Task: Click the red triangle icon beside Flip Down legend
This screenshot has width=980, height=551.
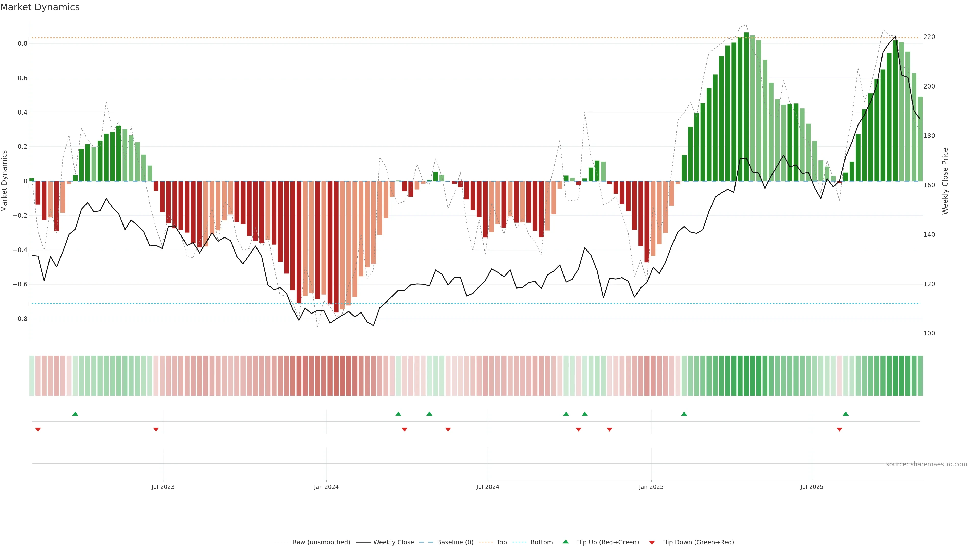Action: pos(652,543)
